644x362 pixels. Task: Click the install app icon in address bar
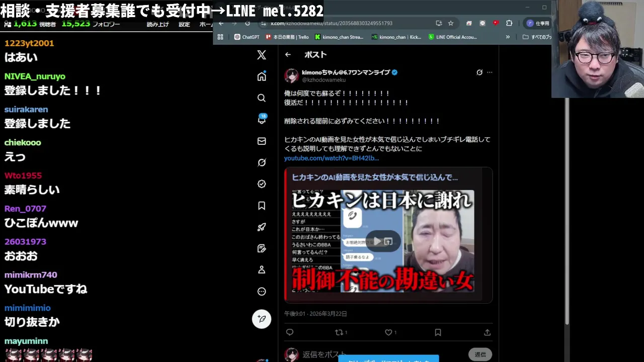tap(439, 23)
